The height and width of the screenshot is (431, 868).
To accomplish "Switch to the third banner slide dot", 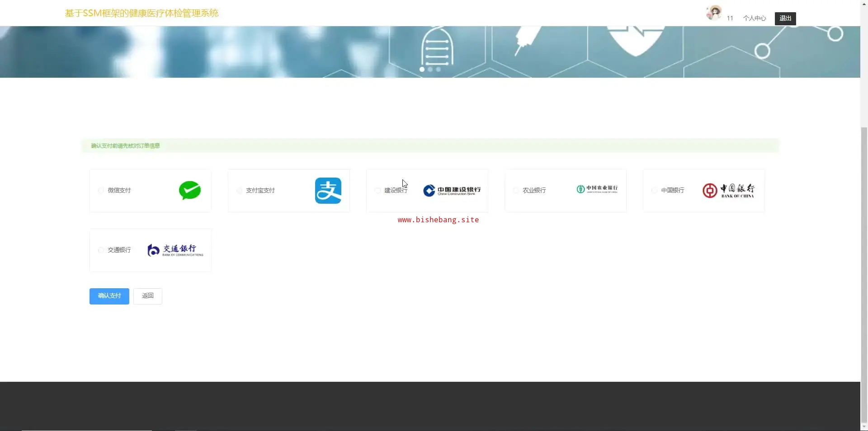I will [x=438, y=69].
